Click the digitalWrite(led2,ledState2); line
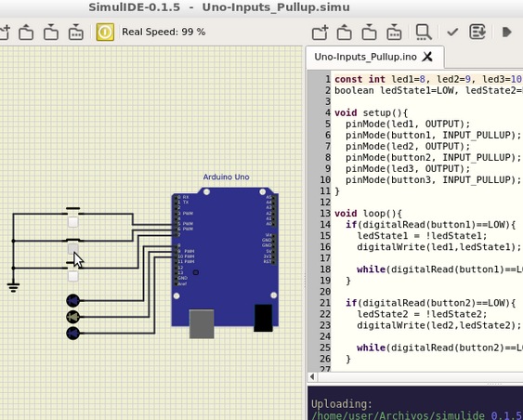The height and width of the screenshot is (420, 523). (x=439, y=325)
